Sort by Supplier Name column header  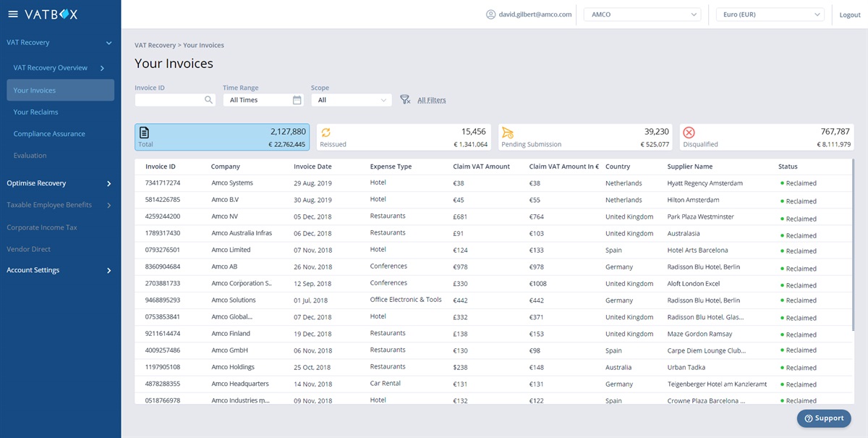coord(690,167)
